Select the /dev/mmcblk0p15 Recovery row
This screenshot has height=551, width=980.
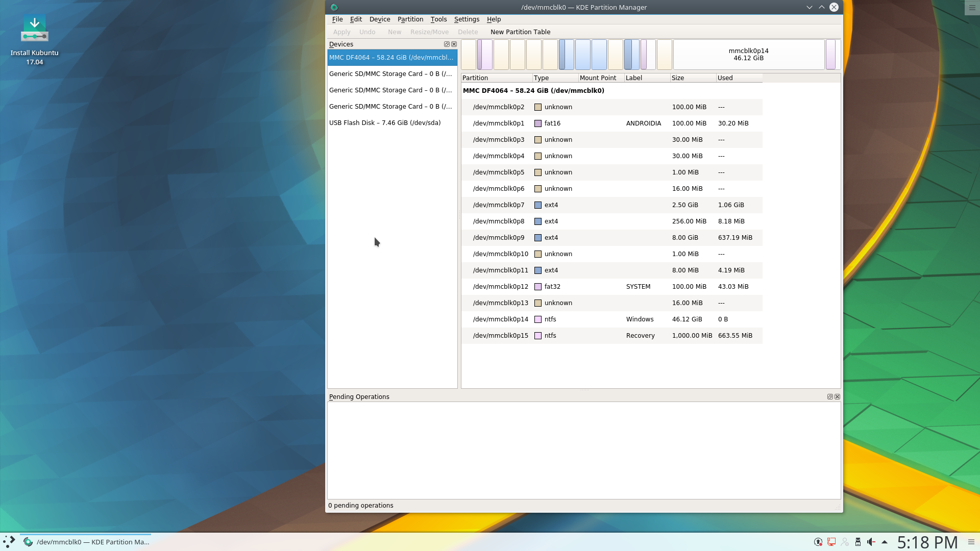click(x=611, y=336)
